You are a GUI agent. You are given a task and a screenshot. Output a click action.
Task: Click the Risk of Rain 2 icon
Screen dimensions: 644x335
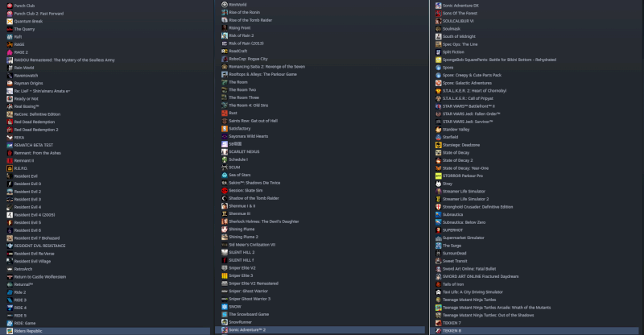pyautogui.click(x=225, y=35)
